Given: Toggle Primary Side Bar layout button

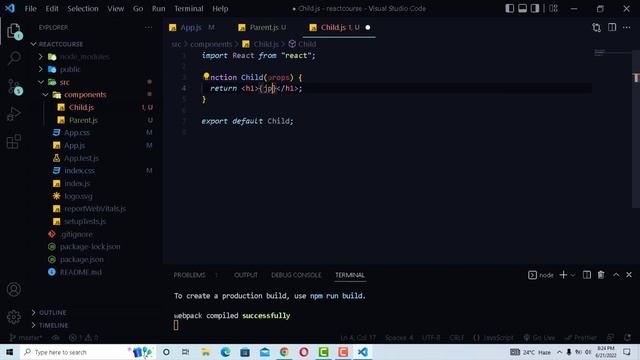Looking at the screenshot, I should coord(509,8).
